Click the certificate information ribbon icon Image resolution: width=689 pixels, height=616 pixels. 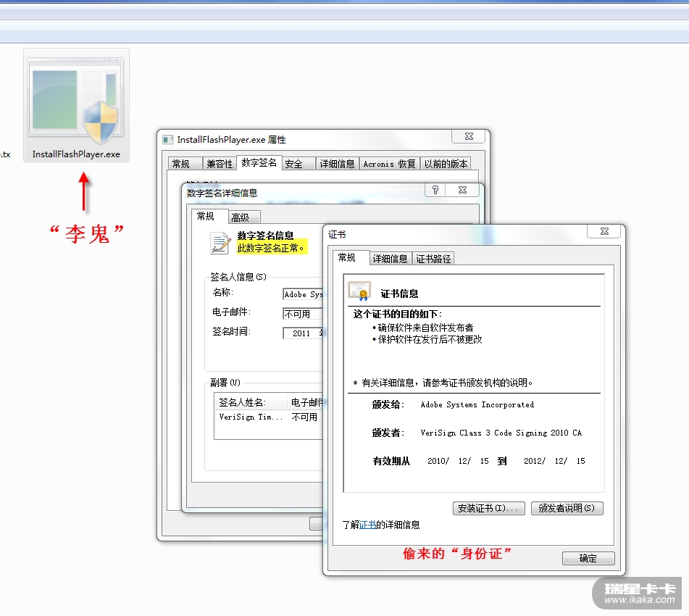pyautogui.click(x=359, y=291)
